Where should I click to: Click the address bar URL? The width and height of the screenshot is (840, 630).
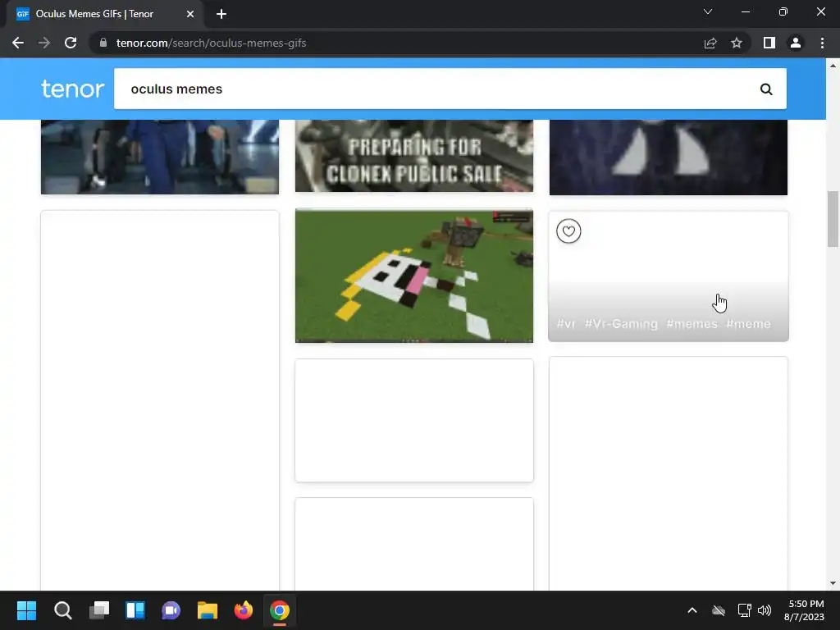tap(211, 43)
